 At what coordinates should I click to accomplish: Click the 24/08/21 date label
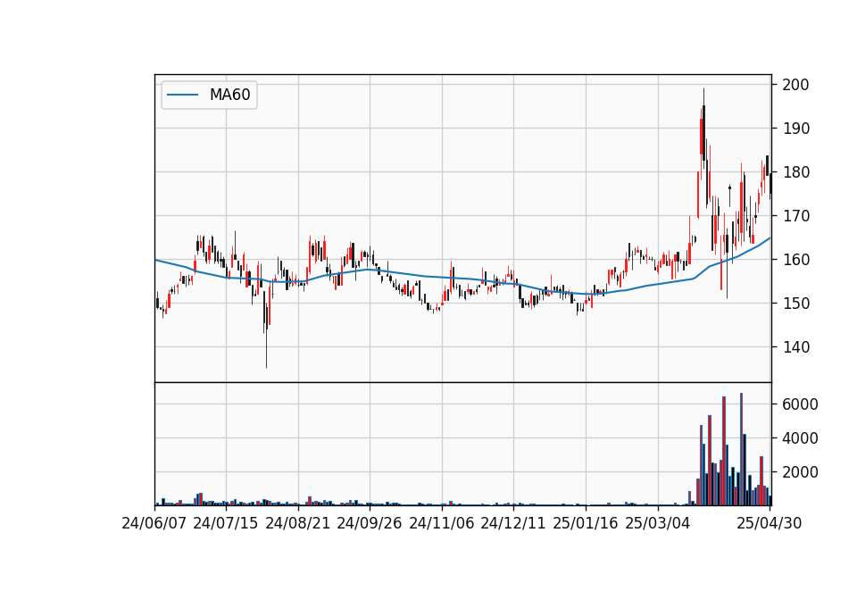298,523
